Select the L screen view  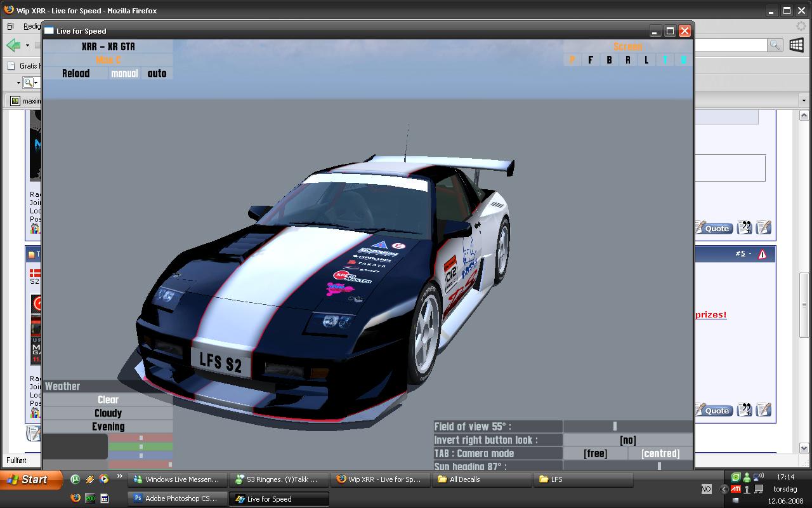(646, 60)
